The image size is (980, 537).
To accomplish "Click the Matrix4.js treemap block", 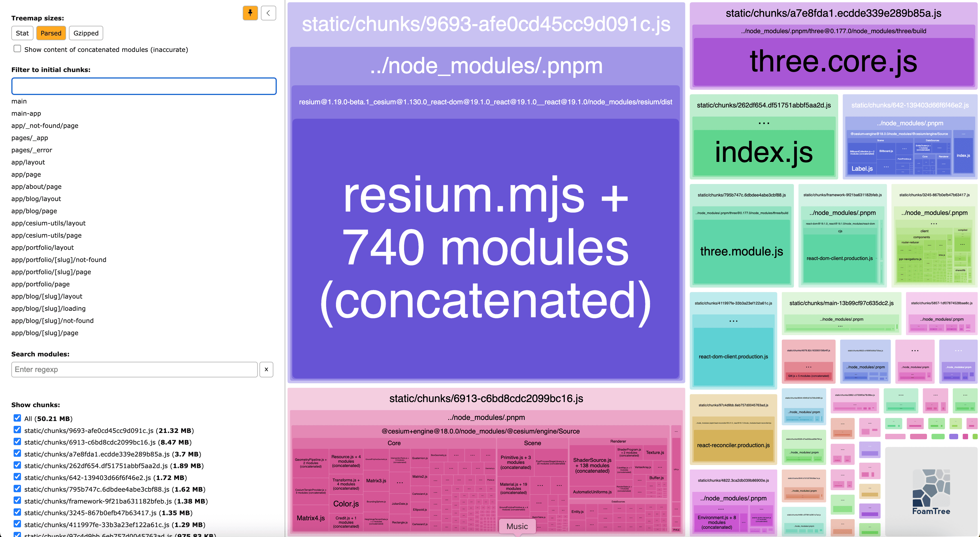I will pos(311,518).
